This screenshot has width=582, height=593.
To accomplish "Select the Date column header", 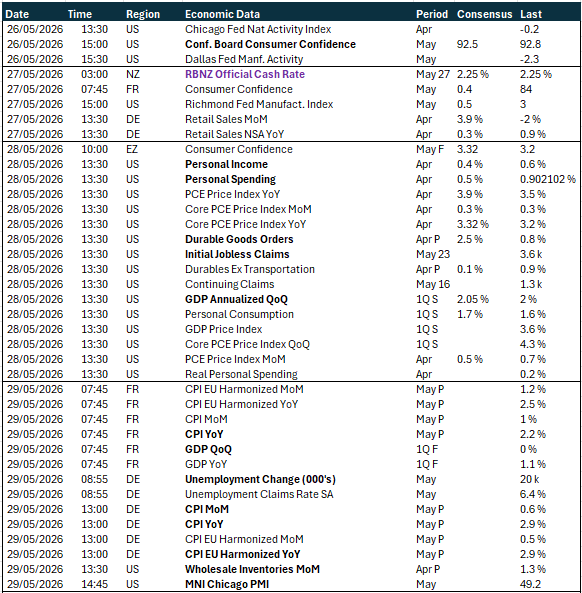I will point(17,14).
